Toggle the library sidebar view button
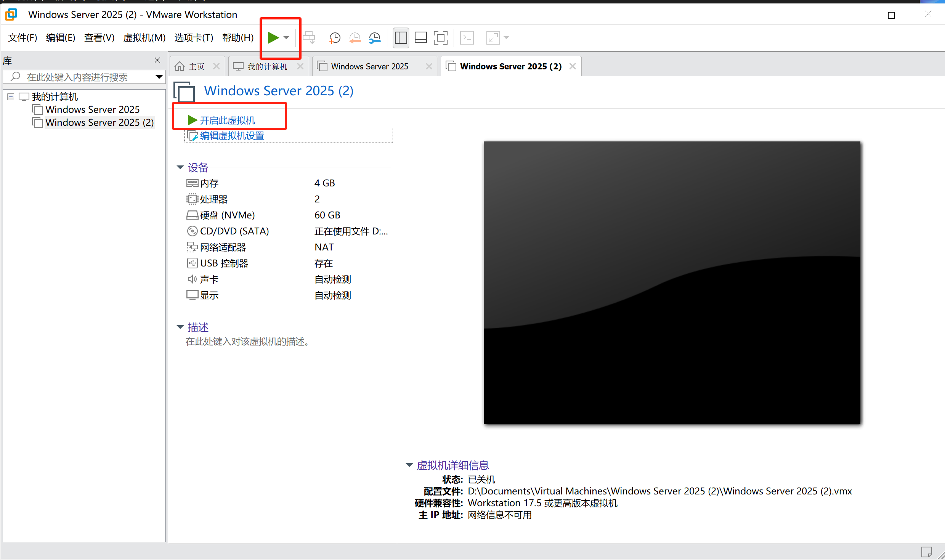The height and width of the screenshot is (560, 945). coord(401,38)
